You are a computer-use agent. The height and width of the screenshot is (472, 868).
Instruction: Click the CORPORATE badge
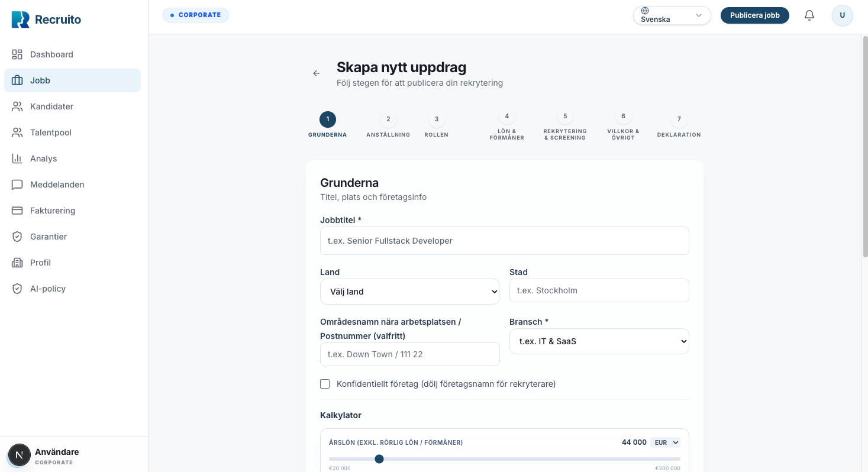coord(196,15)
